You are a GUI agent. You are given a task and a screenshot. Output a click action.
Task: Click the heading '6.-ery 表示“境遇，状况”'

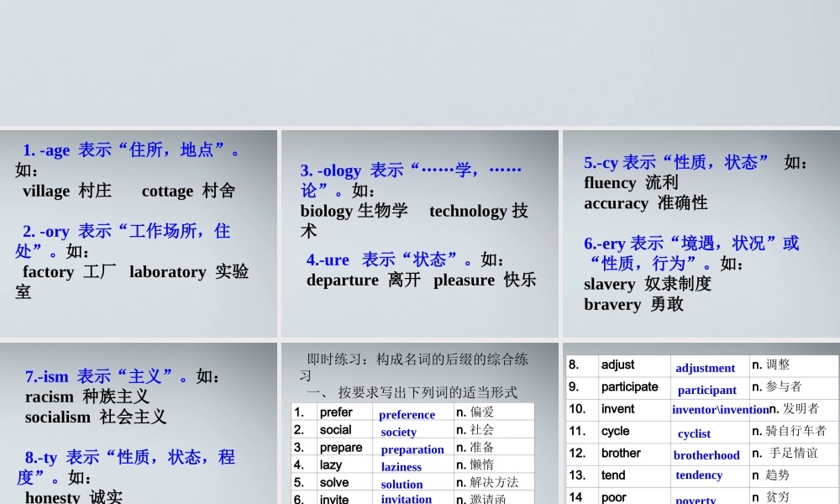pyautogui.click(x=680, y=244)
